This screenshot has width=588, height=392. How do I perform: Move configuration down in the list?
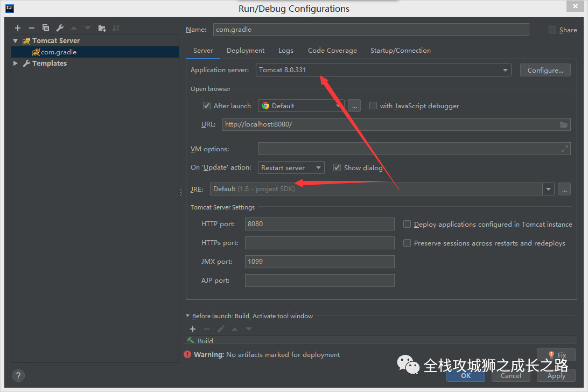click(88, 28)
